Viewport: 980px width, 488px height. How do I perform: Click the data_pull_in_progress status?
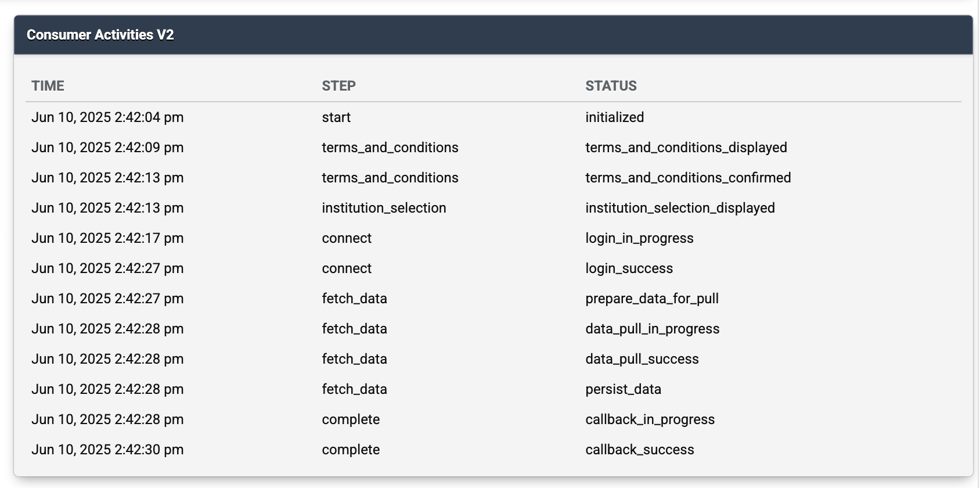click(x=652, y=329)
